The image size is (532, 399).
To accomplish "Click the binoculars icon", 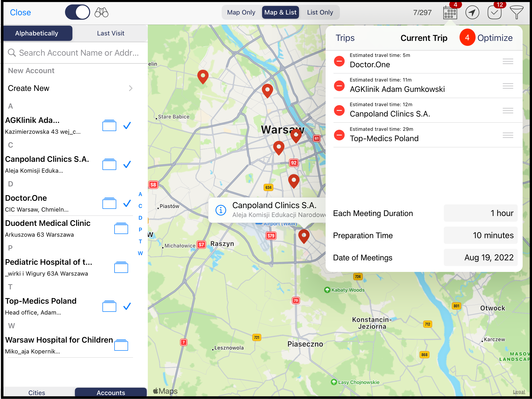I will [x=101, y=12].
